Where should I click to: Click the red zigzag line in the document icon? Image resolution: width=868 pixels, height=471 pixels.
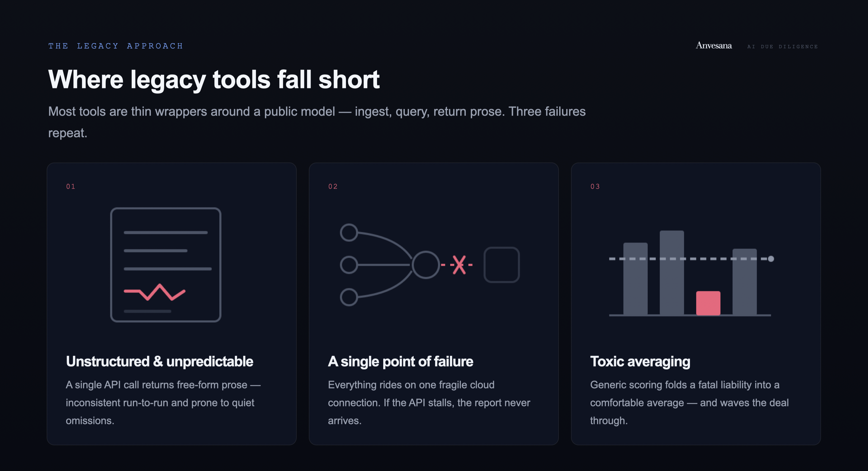(x=155, y=292)
